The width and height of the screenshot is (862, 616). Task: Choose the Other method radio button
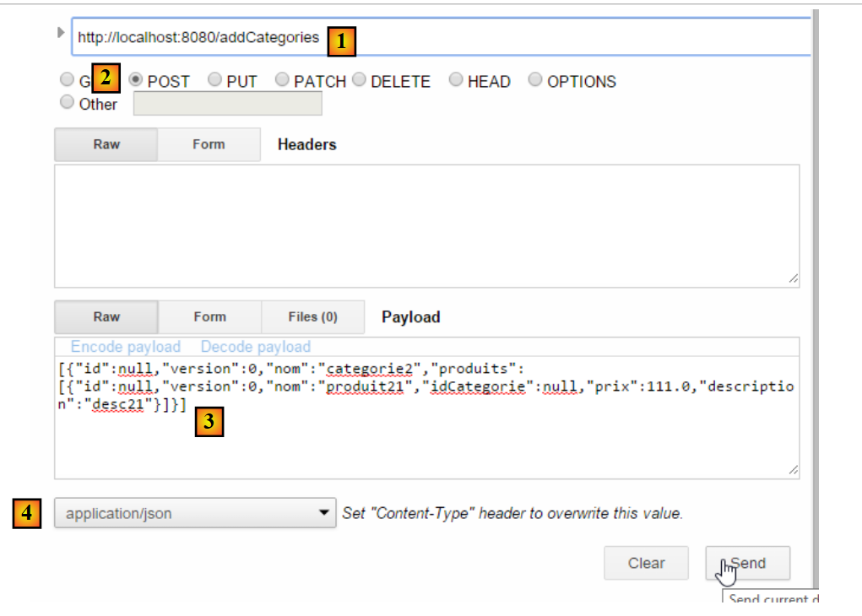coord(67,103)
